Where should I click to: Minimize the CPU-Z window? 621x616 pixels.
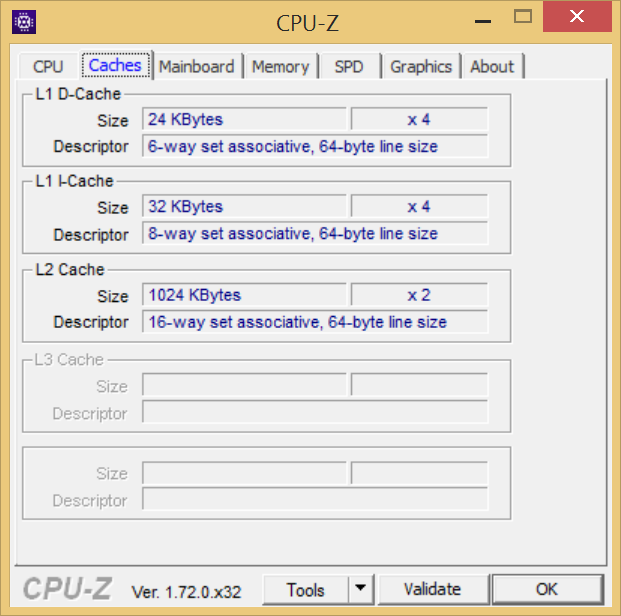pyautogui.click(x=483, y=21)
